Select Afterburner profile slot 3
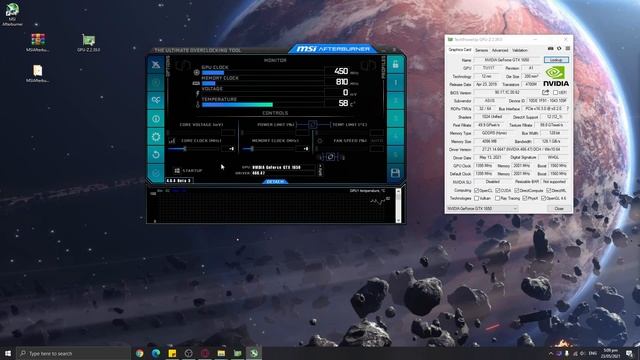The height and width of the screenshot is (360, 640). (395, 119)
